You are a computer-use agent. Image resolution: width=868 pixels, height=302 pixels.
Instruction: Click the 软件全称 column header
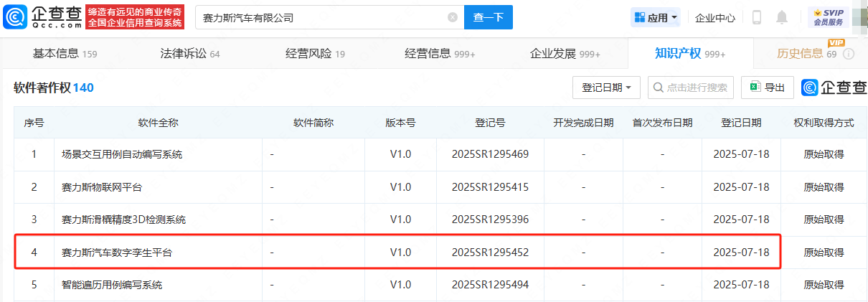[158, 123]
